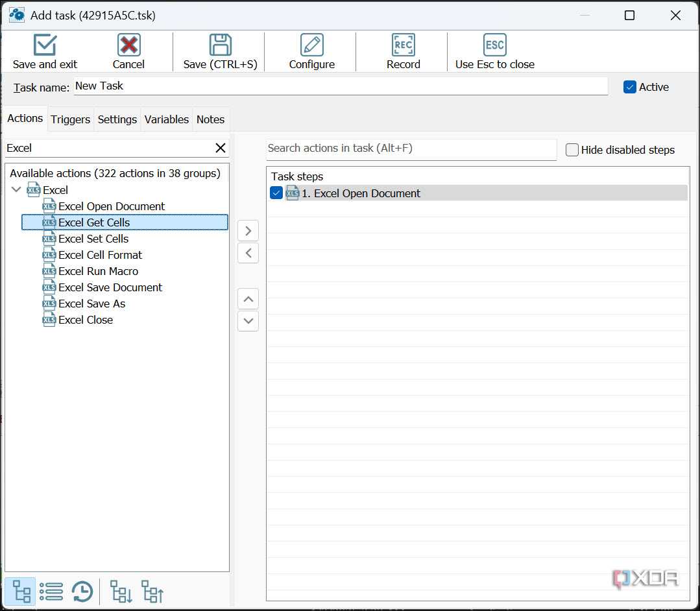Open the Notes tab
The width and height of the screenshot is (700, 611).
210,119
